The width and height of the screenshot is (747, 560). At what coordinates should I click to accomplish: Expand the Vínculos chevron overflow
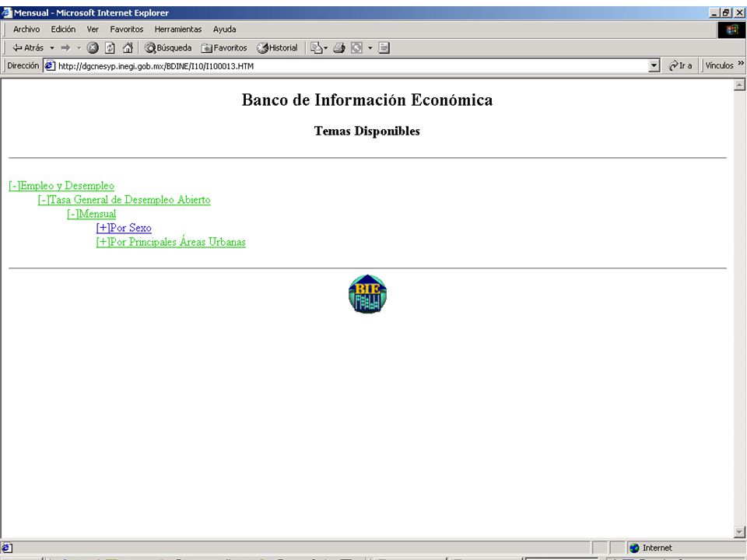tap(741, 63)
